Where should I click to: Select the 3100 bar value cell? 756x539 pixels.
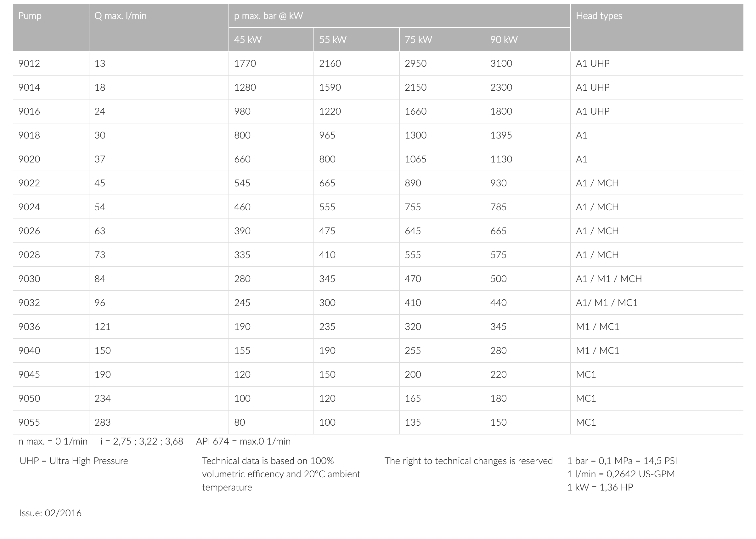pos(501,63)
